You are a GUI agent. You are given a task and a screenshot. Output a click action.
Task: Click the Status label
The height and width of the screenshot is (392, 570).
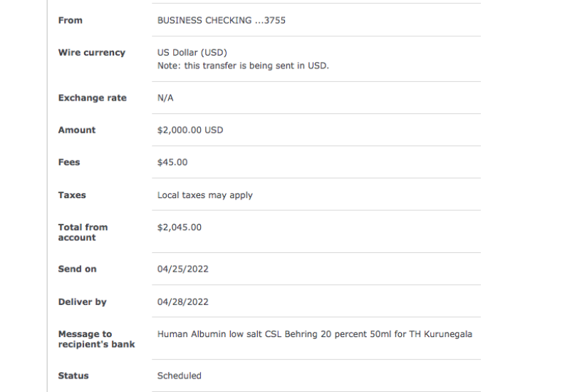[73, 376]
